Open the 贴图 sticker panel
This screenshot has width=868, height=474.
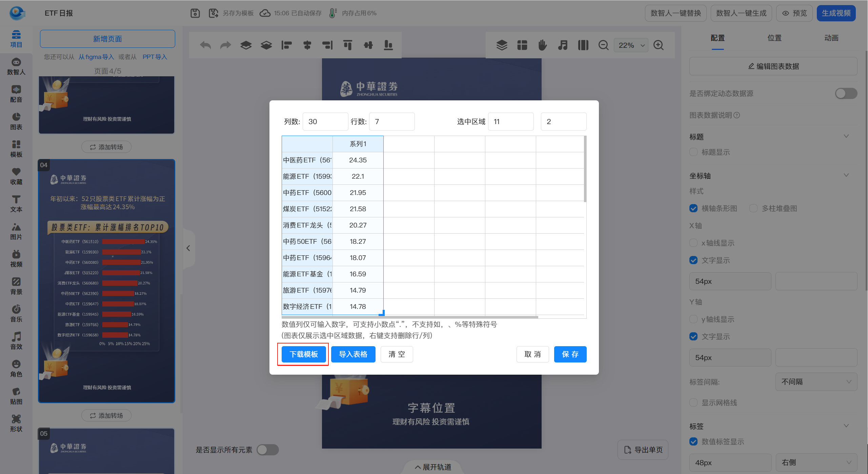click(x=16, y=396)
